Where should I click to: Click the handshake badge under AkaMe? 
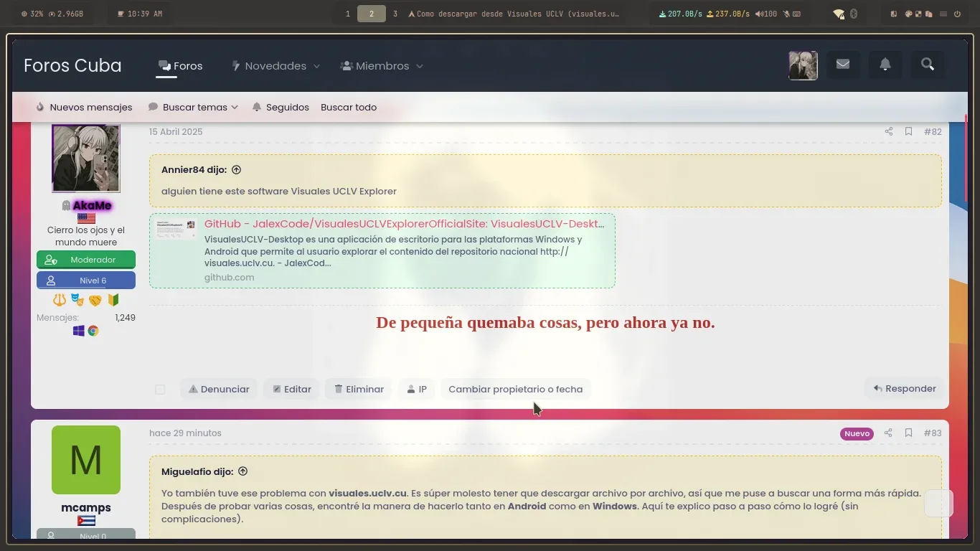click(x=95, y=300)
